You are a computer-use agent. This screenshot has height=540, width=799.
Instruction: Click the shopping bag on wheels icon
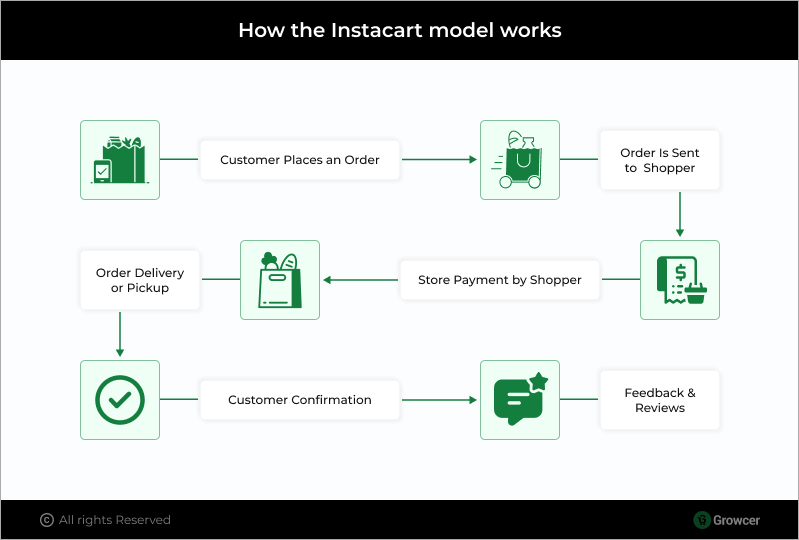click(520, 160)
